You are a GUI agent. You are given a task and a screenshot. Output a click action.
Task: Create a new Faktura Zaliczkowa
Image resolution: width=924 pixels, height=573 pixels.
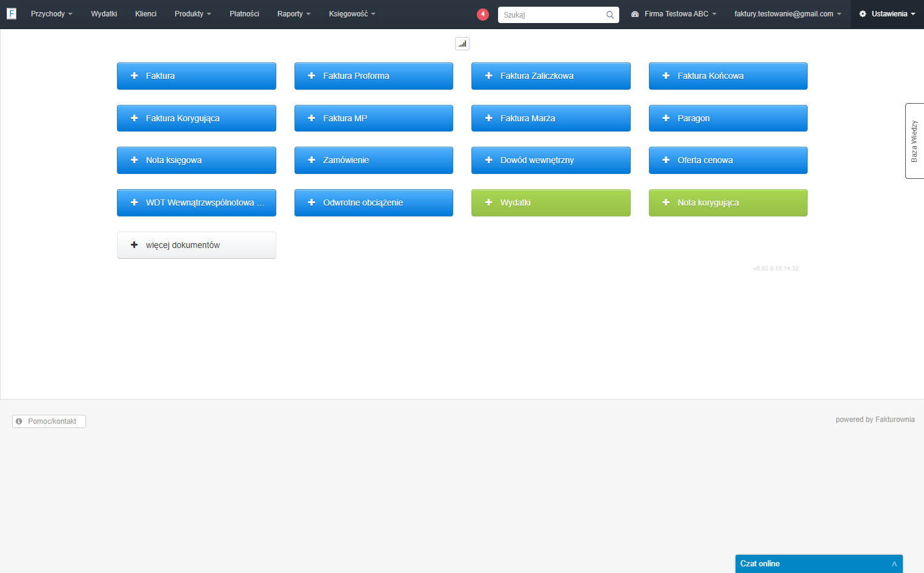coord(551,76)
